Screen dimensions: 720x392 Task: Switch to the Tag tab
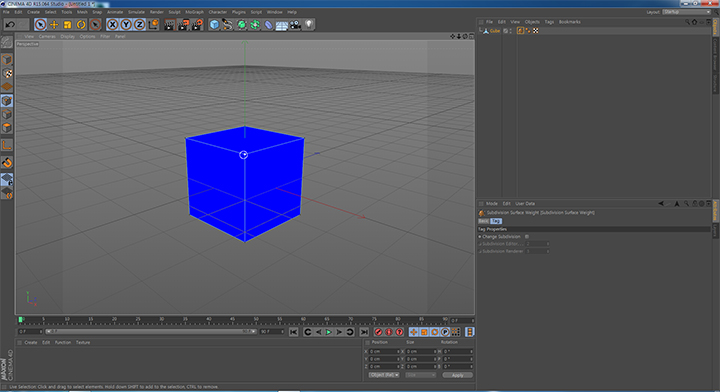496,221
